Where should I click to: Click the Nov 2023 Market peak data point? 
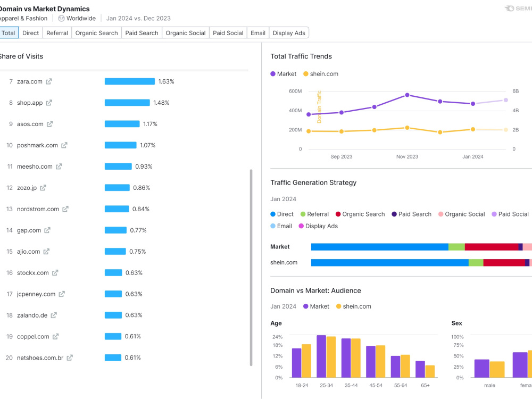click(x=407, y=95)
